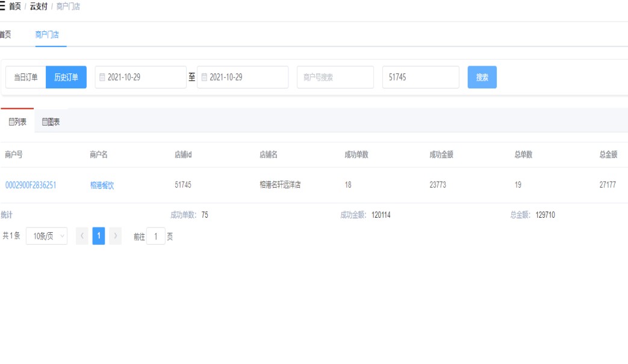Screen dimensions: 628x364
Task: Open merchant number 0002900F2836251 link
Action: [31, 185]
